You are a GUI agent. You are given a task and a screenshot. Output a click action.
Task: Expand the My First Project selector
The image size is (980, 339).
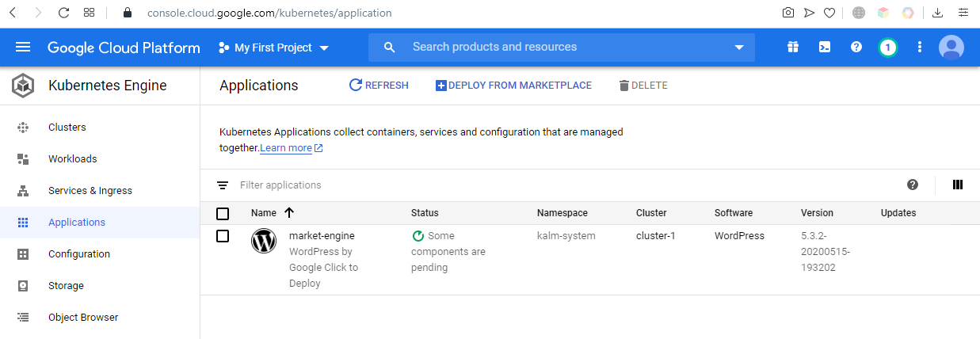click(x=274, y=48)
